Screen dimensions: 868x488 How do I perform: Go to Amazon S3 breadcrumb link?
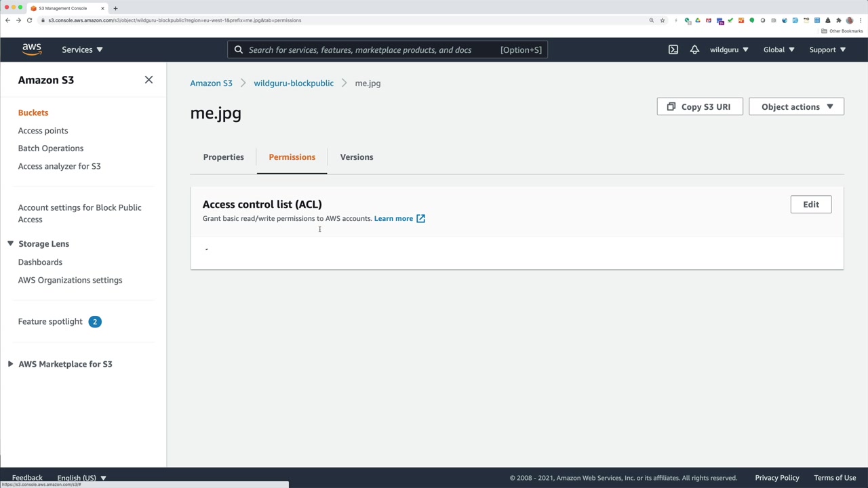pos(211,83)
